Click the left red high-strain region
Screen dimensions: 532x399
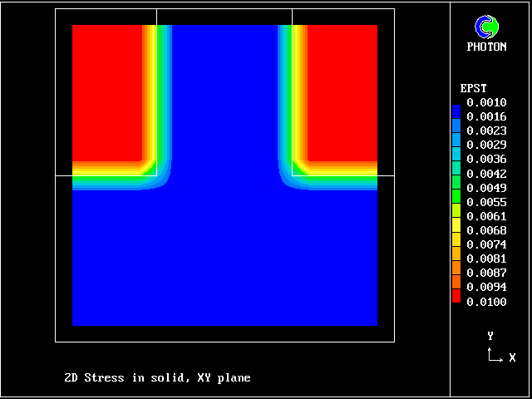[106, 91]
